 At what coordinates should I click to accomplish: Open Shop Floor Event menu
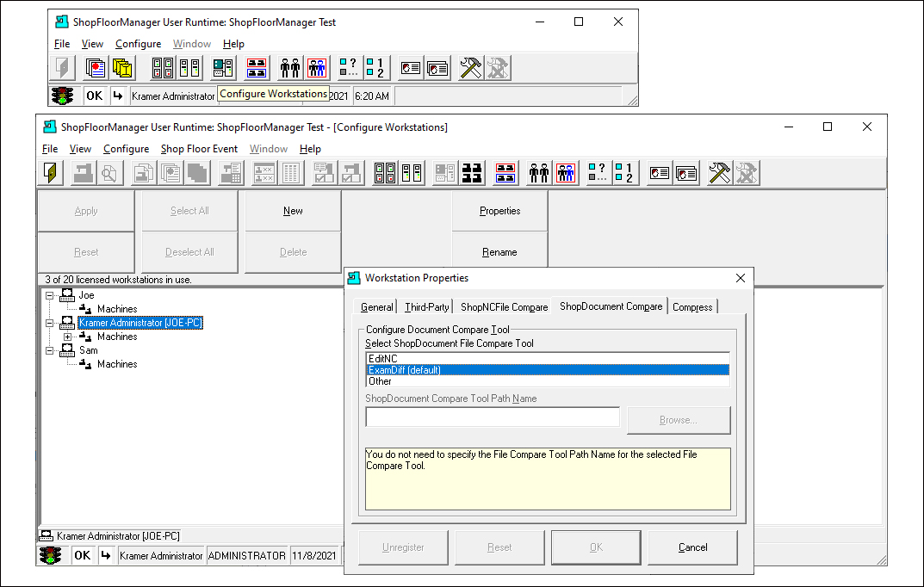pos(199,149)
